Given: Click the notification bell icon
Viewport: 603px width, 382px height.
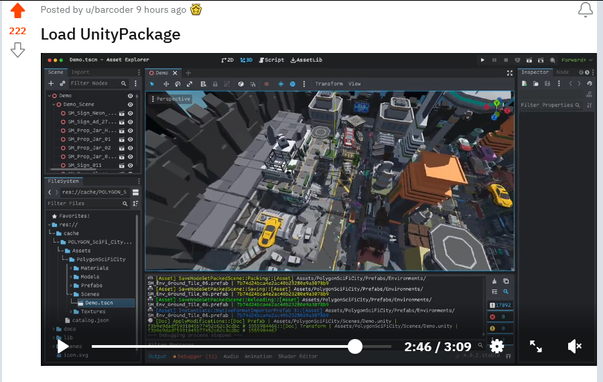Looking at the screenshot, I should pos(585,10).
